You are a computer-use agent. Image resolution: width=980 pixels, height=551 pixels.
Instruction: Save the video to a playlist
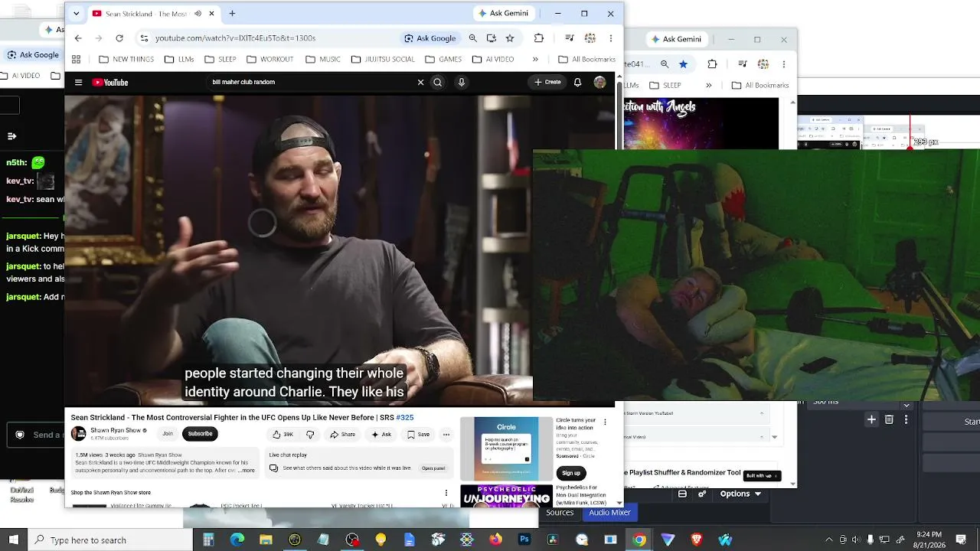(x=418, y=435)
